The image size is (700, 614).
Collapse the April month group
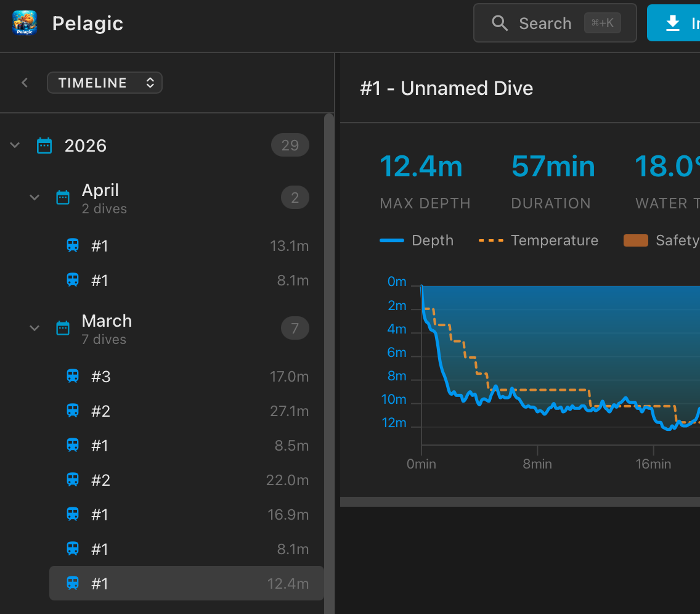[35, 197]
